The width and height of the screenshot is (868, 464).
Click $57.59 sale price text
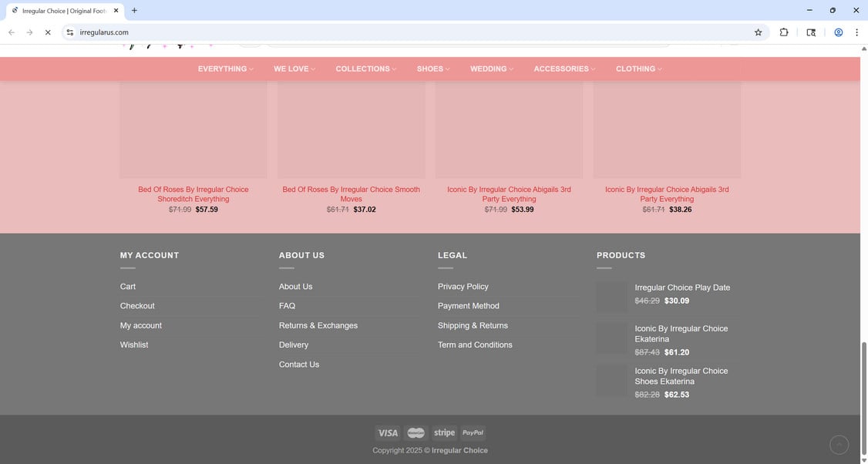[x=207, y=210]
